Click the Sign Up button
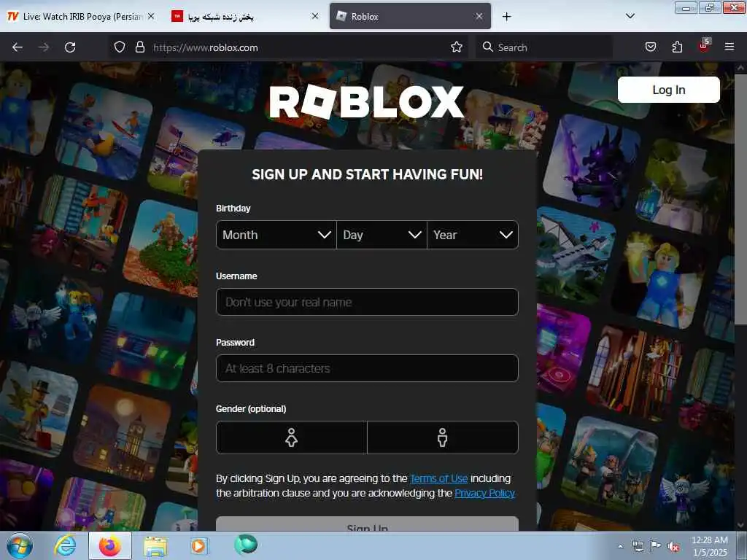The width and height of the screenshot is (747, 560). pos(367,524)
